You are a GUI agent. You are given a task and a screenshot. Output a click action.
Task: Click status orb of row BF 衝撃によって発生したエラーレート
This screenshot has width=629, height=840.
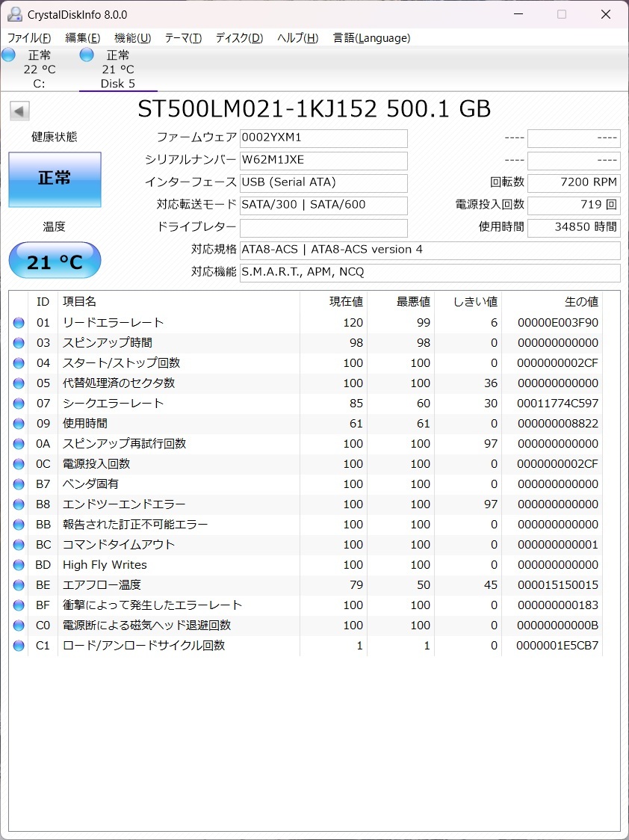coord(19,605)
